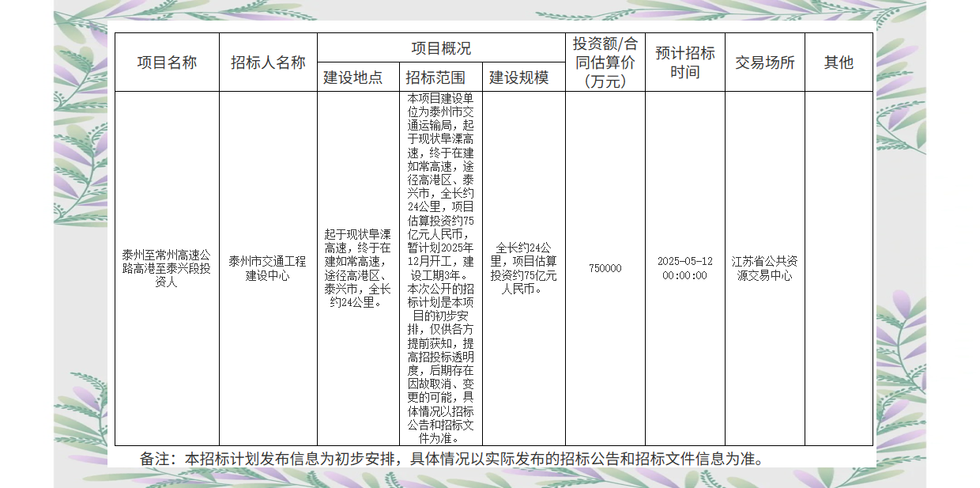
Task: Click the 招标人名称 column header
Action: (268, 62)
